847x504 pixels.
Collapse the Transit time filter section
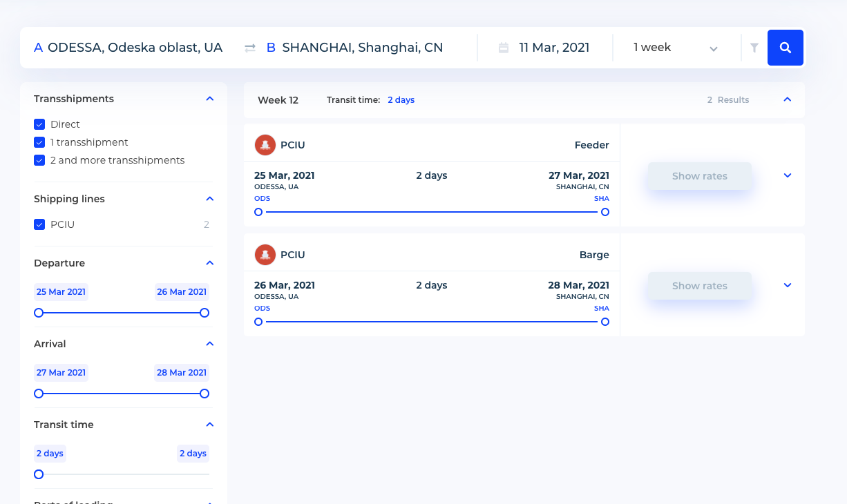pyautogui.click(x=210, y=425)
